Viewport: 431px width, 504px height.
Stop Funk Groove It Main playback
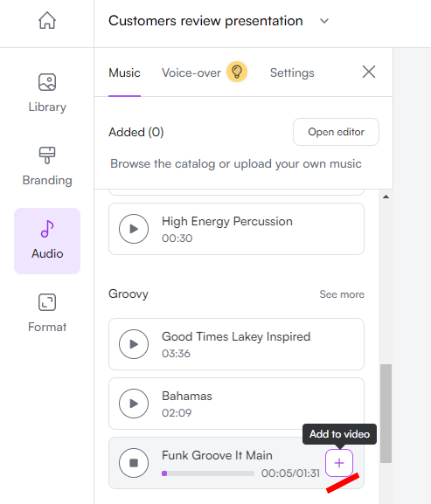(134, 463)
